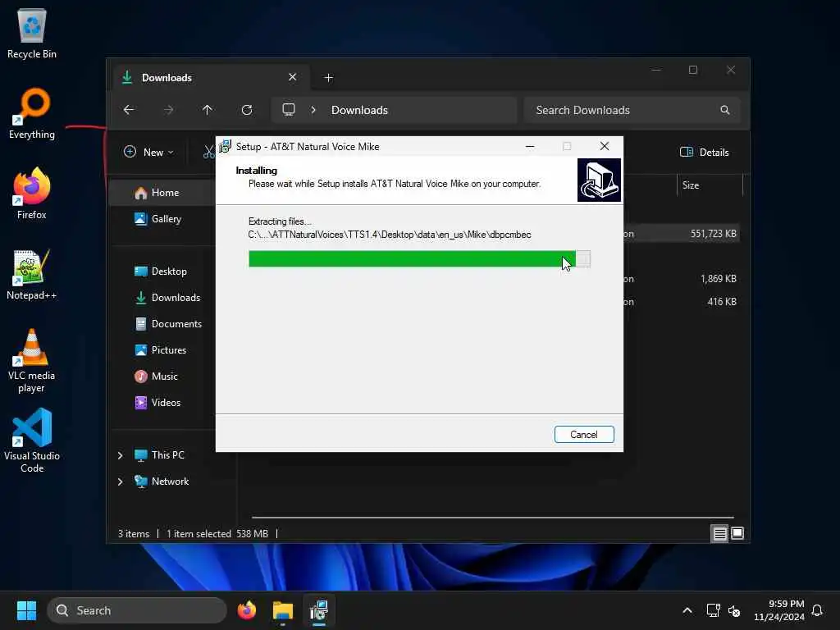Sort files by the Size column
Image resolution: width=840 pixels, height=630 pixels.
point(710,185)
